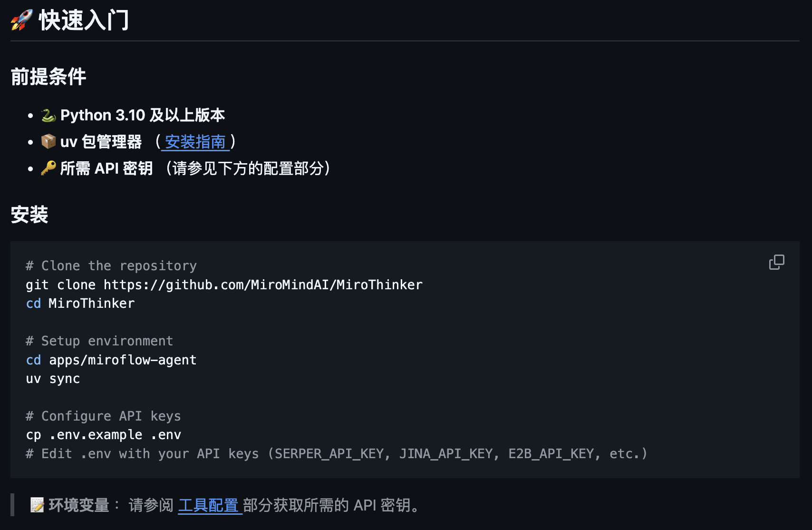Click the copy code icon in the install block
The height and width of the screenshot is (530, 812).
(777, 261)
